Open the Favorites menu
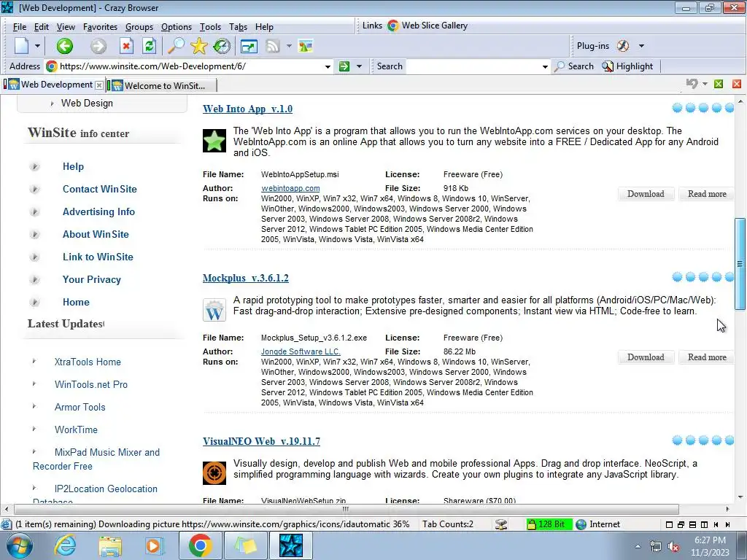Screen dimensions: 747x560 point(100,27)
